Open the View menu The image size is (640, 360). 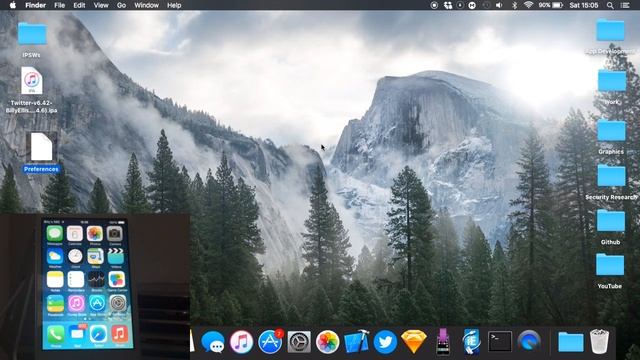tap(101, 5)
